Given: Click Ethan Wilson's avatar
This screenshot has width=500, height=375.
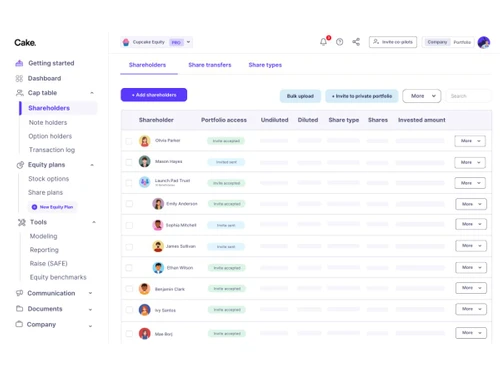Looking at the screenshot, I should 158,268.
